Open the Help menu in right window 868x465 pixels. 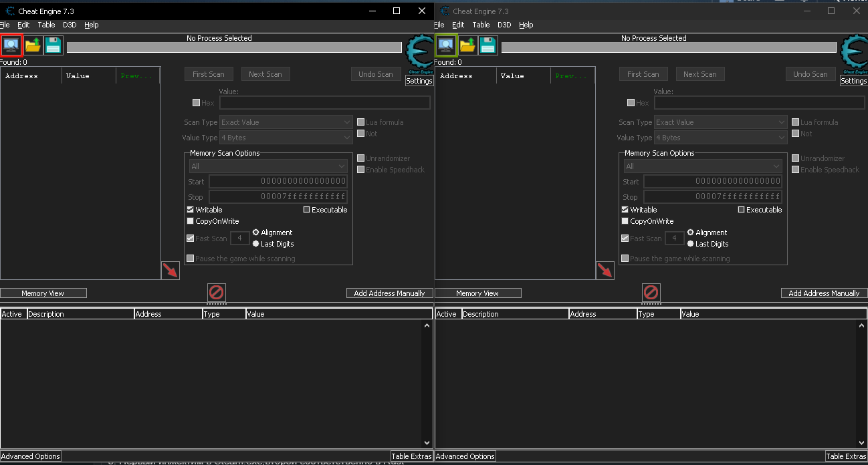click(526, 25)
